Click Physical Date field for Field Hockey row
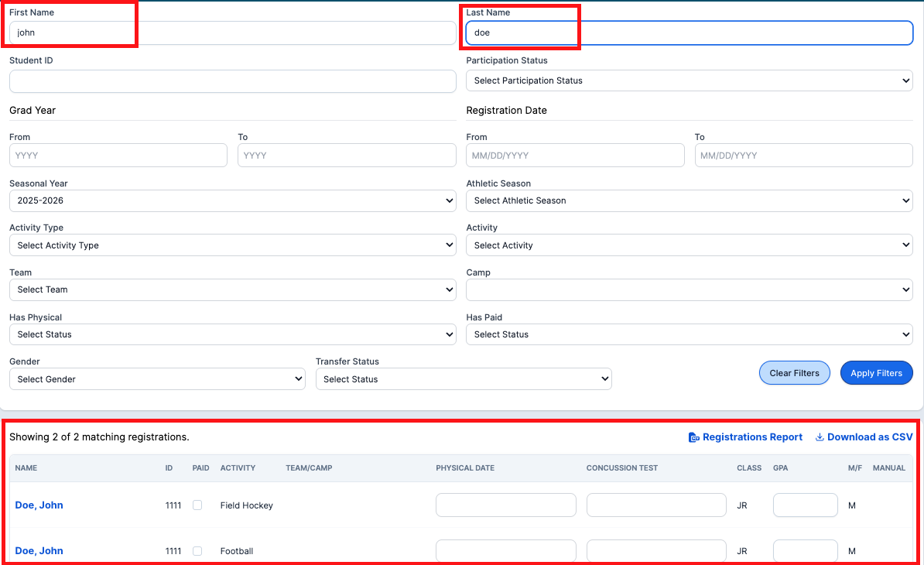This screenshot has height=565, width=924. pos(505,505)
